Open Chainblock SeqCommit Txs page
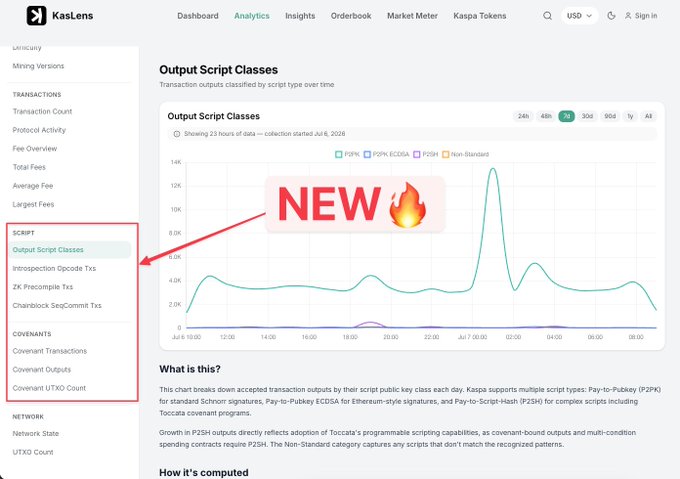The height and width of the screenshot is (479, 680). 57,306
